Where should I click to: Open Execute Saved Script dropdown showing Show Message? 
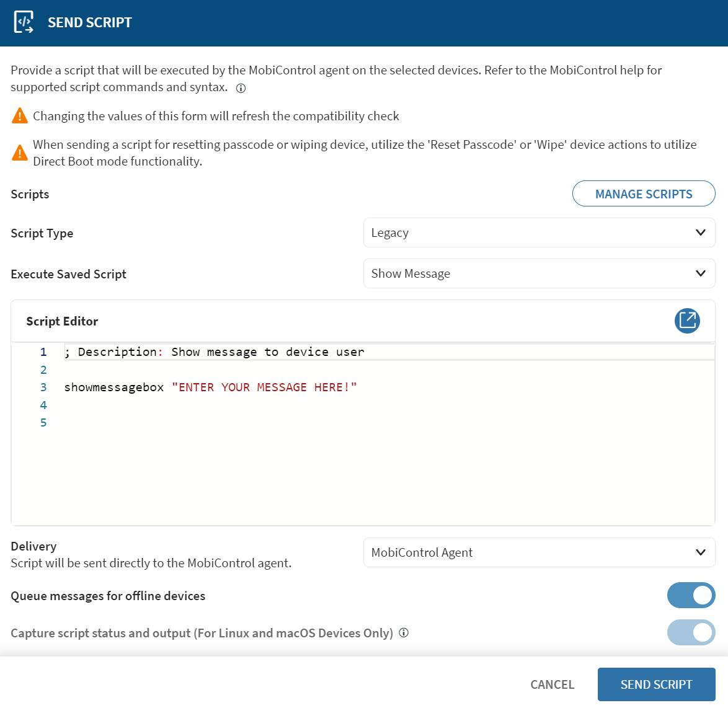point(539,274)
